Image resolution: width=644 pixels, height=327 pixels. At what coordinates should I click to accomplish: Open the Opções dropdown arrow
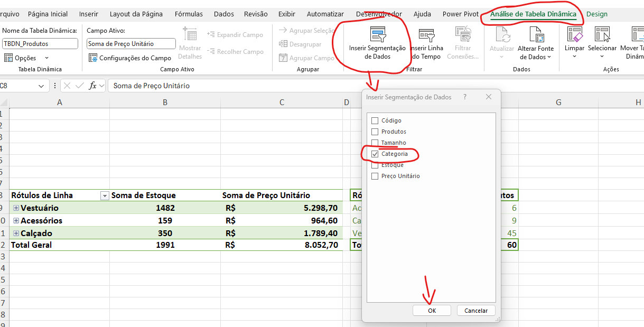[46, 58]
